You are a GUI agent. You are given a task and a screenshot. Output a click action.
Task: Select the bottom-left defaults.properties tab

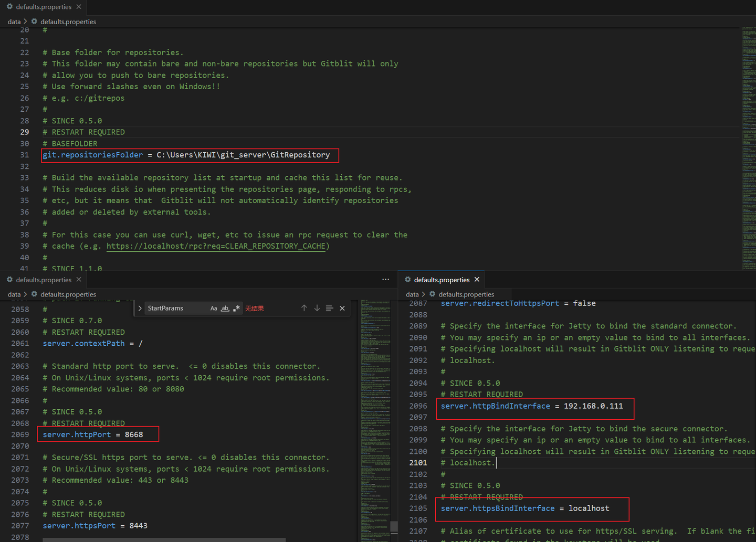[44, 280]
